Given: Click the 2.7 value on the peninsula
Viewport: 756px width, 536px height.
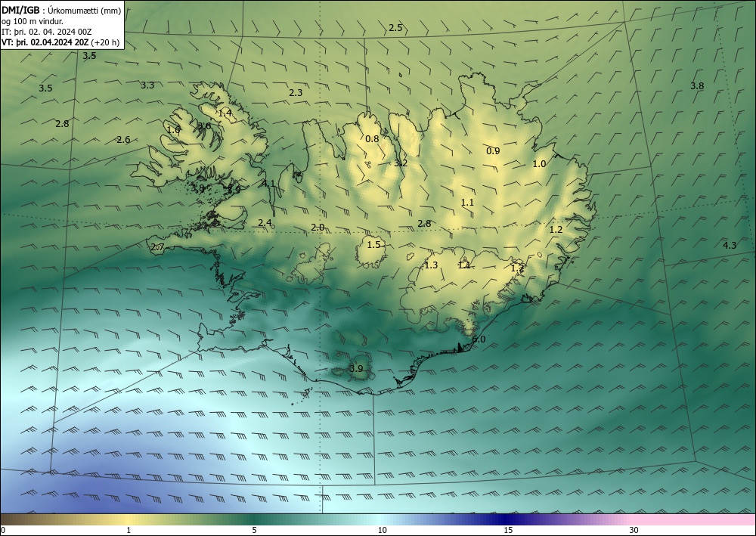Looking at the screenshot, I should (x=158, y=247).
